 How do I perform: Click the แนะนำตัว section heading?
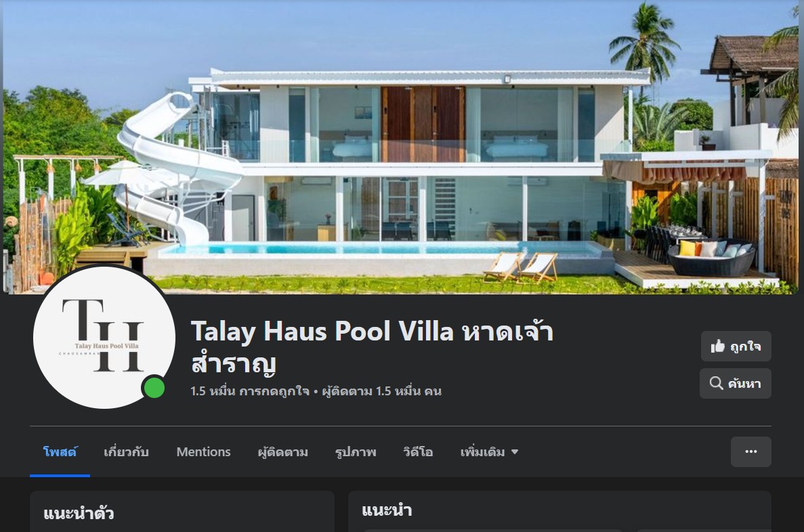coord(79,513)
